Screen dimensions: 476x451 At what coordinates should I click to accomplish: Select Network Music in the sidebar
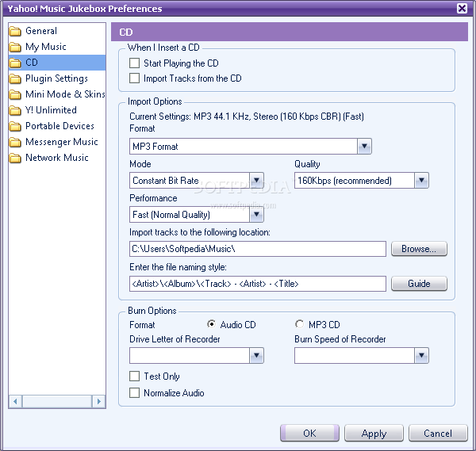click(57, 158)
